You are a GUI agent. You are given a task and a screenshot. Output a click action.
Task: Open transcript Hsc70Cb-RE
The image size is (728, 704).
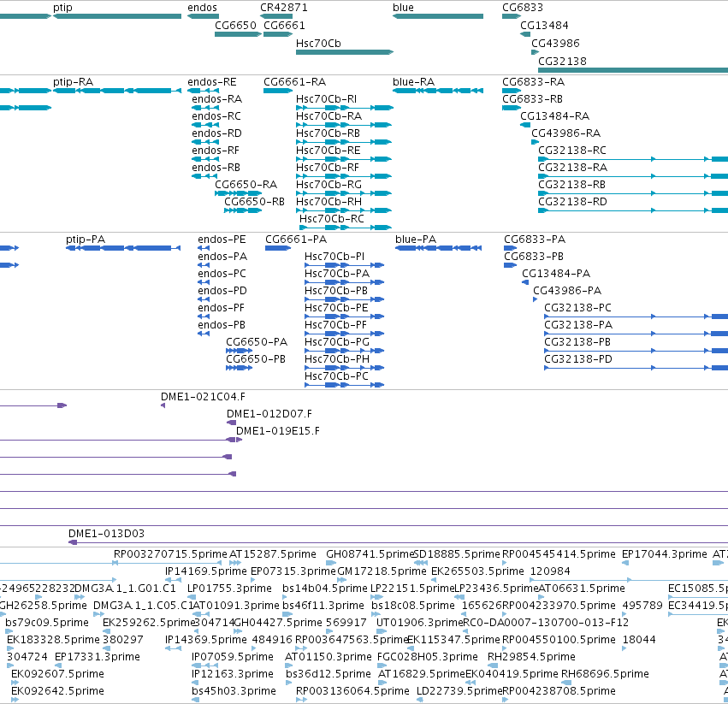coord(328,151)
